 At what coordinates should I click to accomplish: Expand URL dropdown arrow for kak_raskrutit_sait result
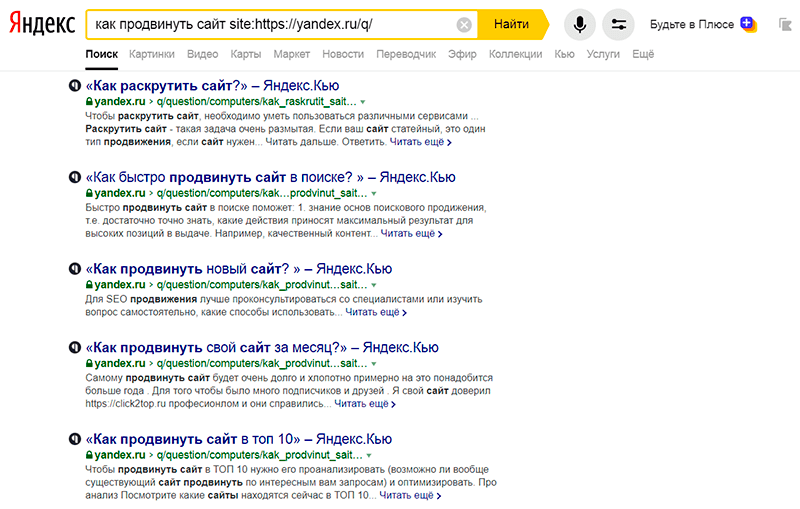(x=363, y=102)
